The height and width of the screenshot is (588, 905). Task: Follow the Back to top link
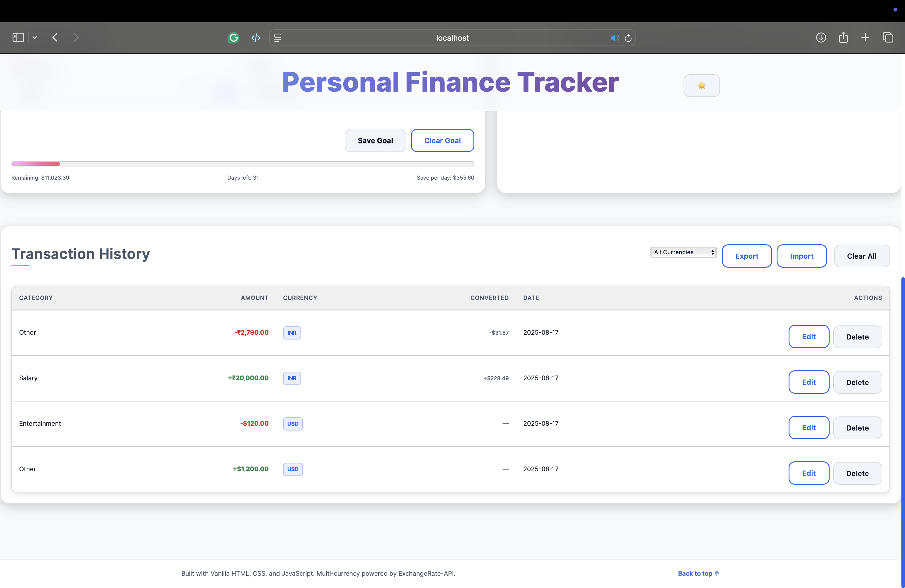[698, 573]
